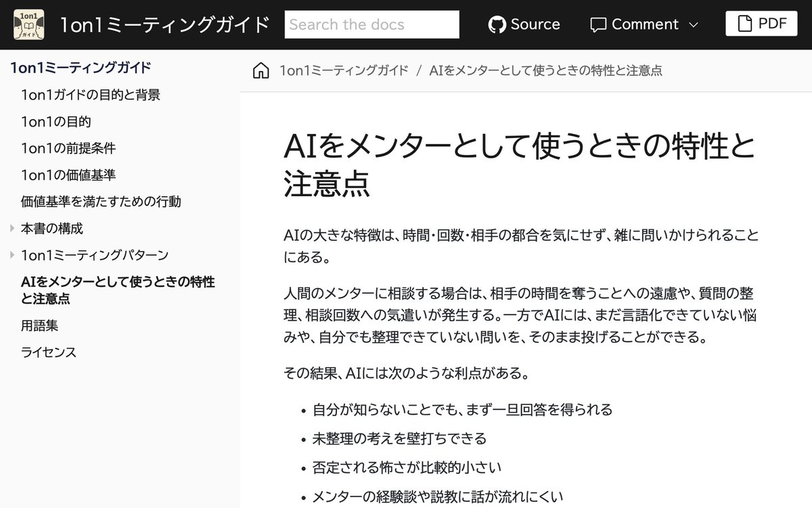Open 1on1の価値基準 in sidebar
The width and height of the screenshot is (812, 508).
click(68, 175)
